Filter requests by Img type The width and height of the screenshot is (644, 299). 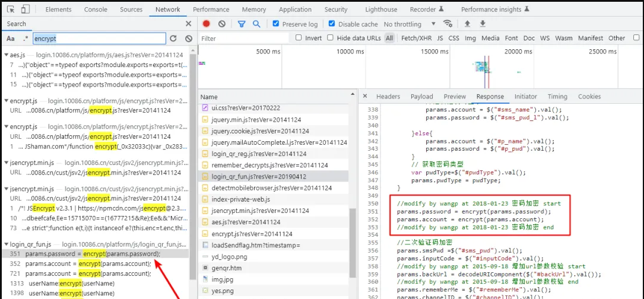470,38
